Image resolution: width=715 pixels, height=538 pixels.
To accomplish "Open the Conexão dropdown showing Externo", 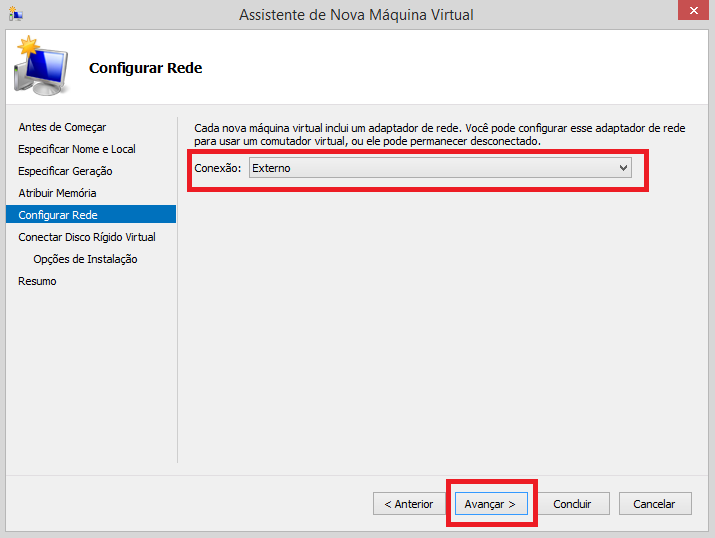I will pyautogui.click(x=440, y=168).
